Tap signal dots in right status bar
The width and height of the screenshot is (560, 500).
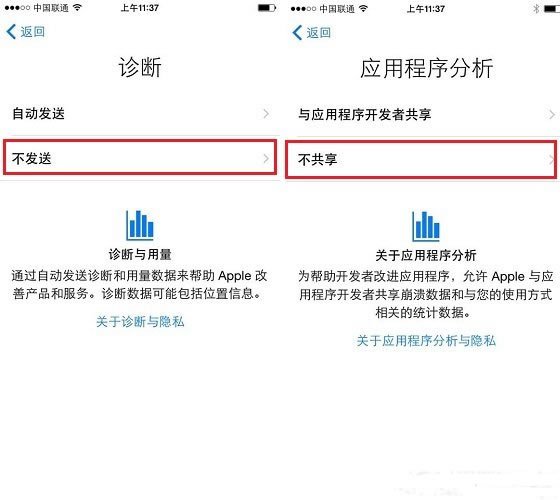pyautogui.click(x=303, y=9)
